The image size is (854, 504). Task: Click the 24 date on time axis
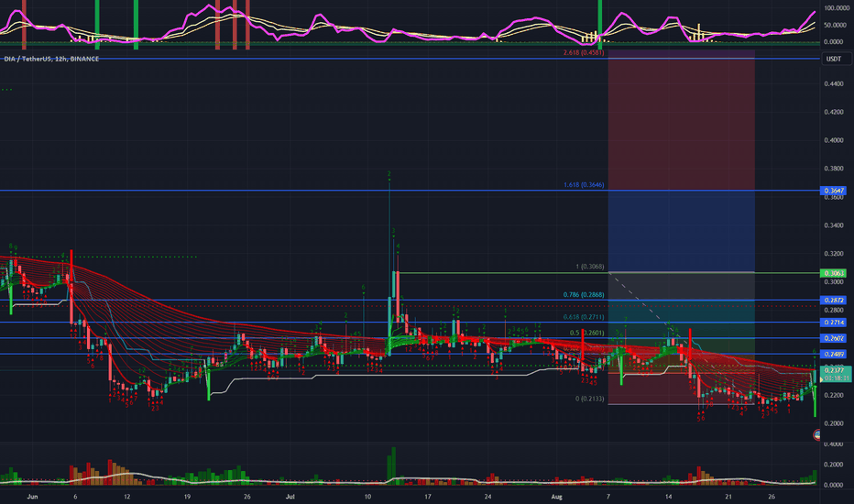tap(488, 497)
